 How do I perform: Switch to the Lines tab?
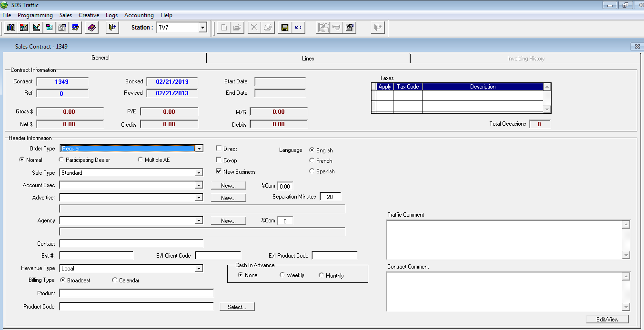coord(308,59)
